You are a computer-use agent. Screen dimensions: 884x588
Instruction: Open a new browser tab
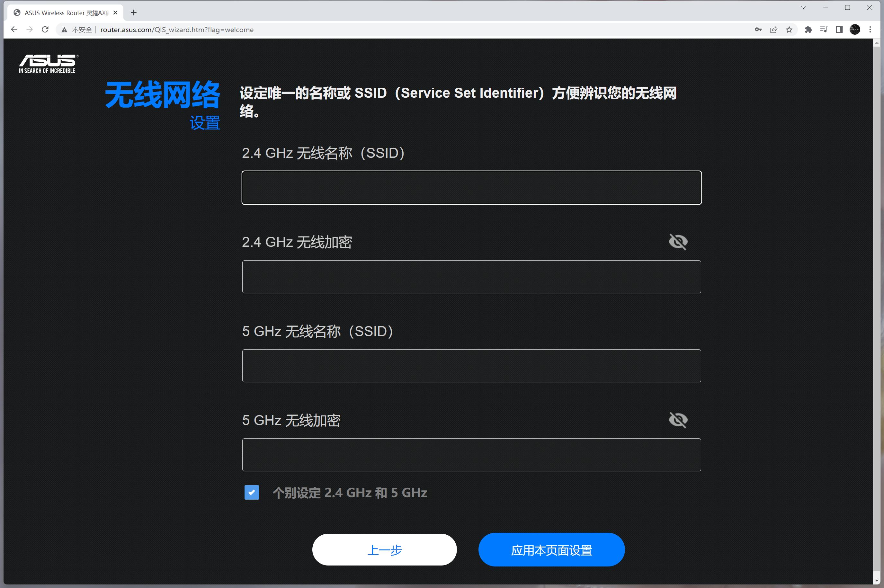[x=134, y=13]
